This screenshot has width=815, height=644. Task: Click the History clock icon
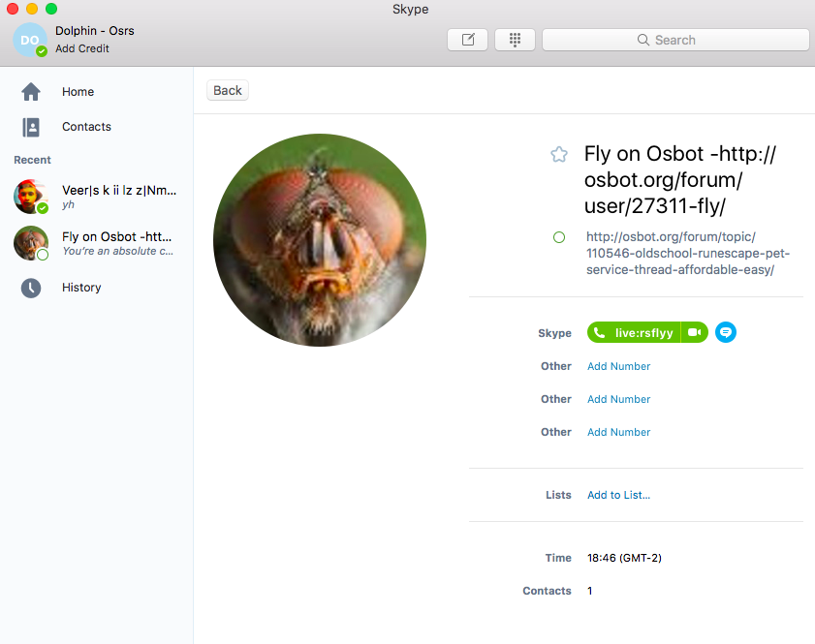pyautogui.click(x=31, y=288)
